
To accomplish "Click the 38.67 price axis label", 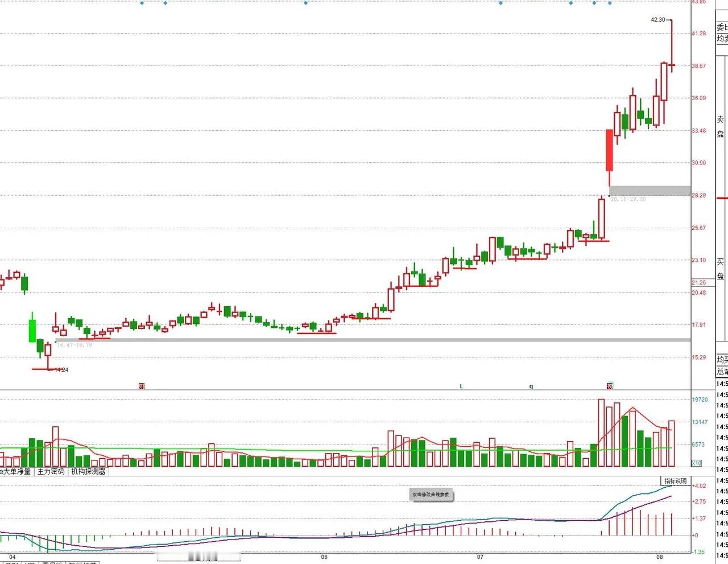I will pyautogui.click(x=699, y=66).
